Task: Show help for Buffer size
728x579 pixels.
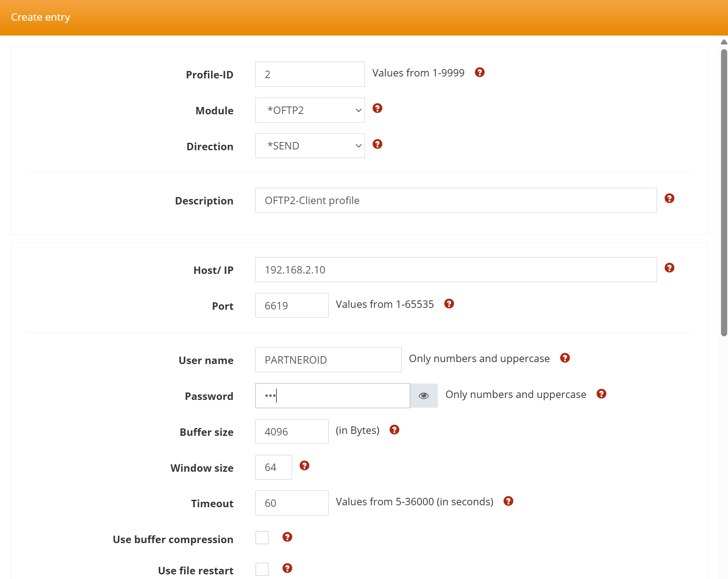Action: tap(394, 430)
